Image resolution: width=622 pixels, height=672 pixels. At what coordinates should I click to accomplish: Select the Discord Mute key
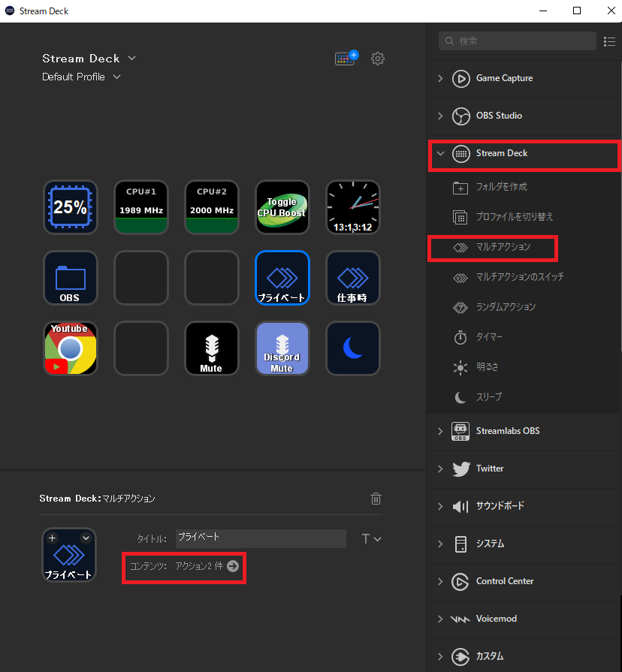tap(282, 348)
